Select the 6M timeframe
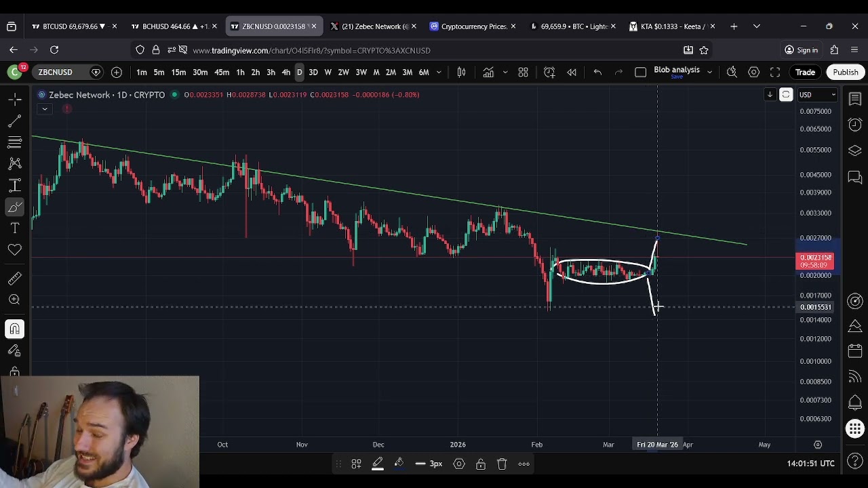Image resolution: width=868 pixels, height=488 pixels. [x=424, y=72]
